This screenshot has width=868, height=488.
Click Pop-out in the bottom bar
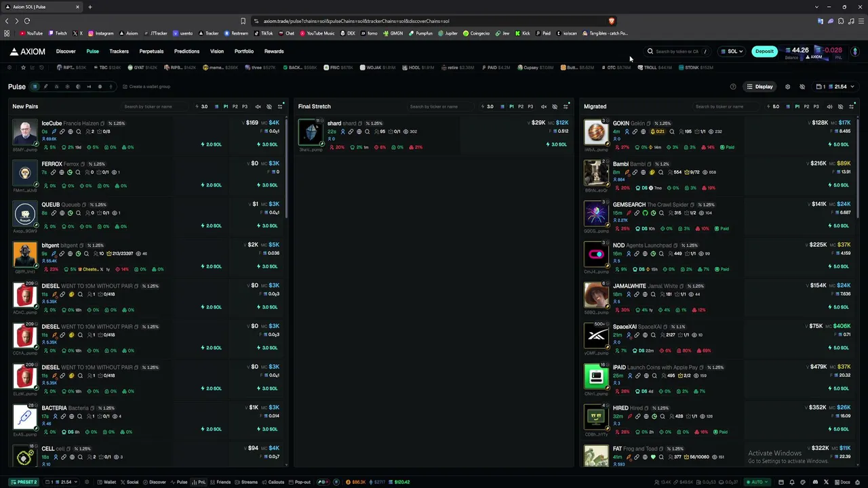300,482
